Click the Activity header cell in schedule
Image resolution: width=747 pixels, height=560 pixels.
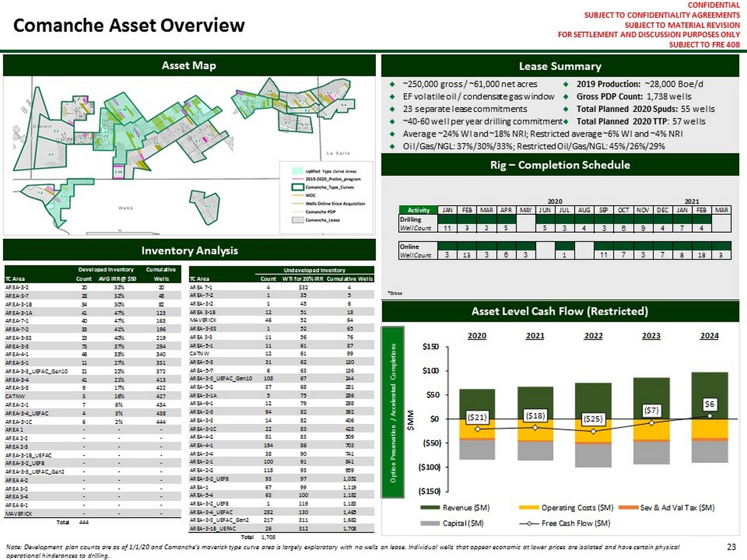click(x=418, y=210)
